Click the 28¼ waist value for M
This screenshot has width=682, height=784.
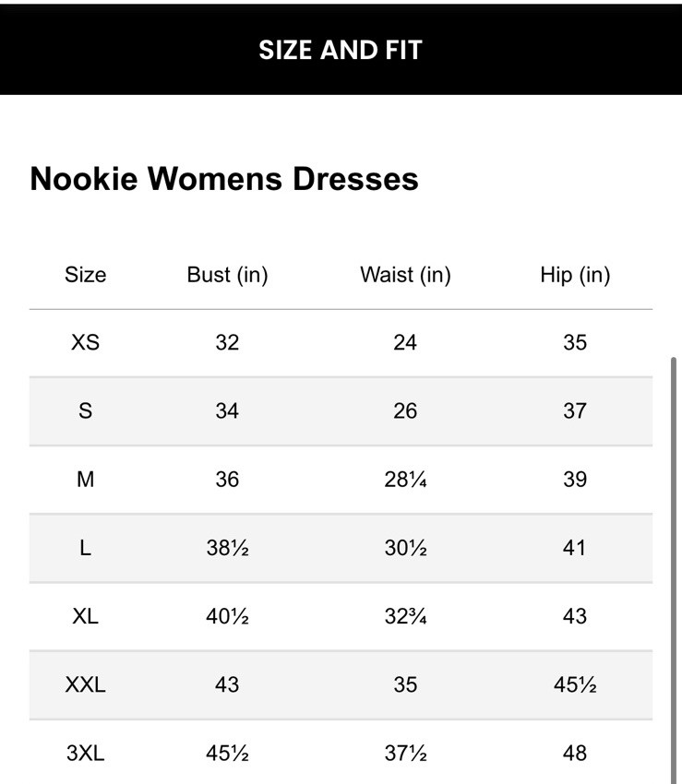[405, 479]
